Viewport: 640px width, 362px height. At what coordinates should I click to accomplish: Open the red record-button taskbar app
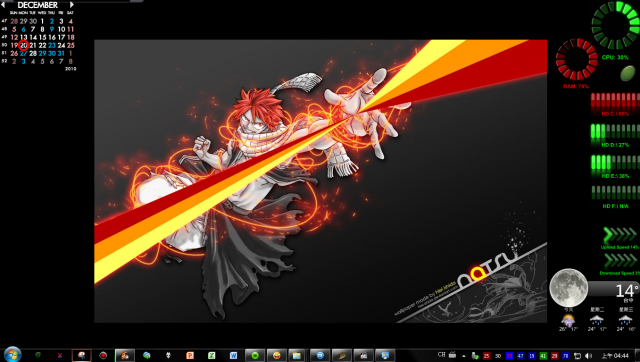pos(103,355)
